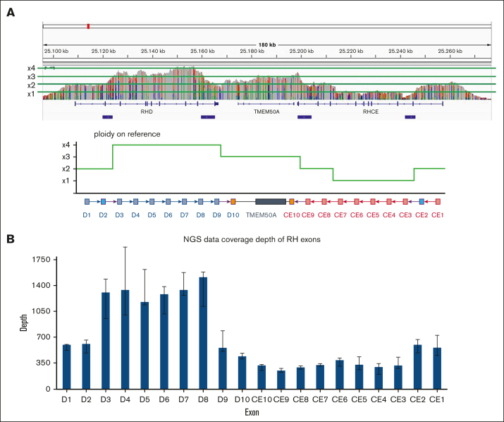This screenshot has height=422, width=504.
Task: Click the D8 bar in depth chart
Action: pyautogui.click(x=203, y=333)
